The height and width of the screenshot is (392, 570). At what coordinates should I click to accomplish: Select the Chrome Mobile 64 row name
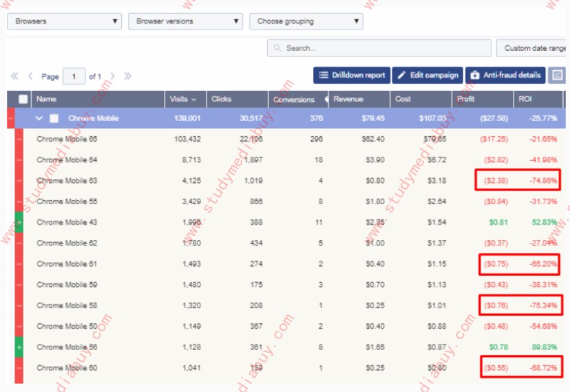click(67, 160)
